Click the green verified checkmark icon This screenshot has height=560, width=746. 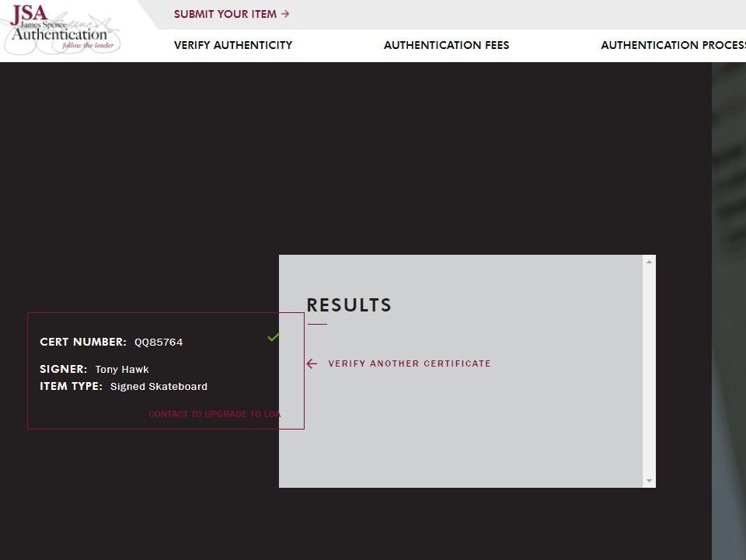[273, 337]
